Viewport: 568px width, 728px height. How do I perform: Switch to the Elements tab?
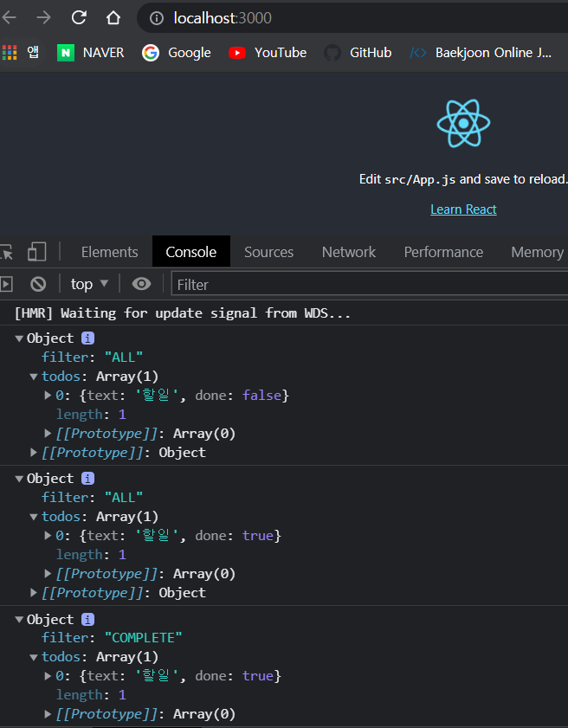(x=110, y=252)
